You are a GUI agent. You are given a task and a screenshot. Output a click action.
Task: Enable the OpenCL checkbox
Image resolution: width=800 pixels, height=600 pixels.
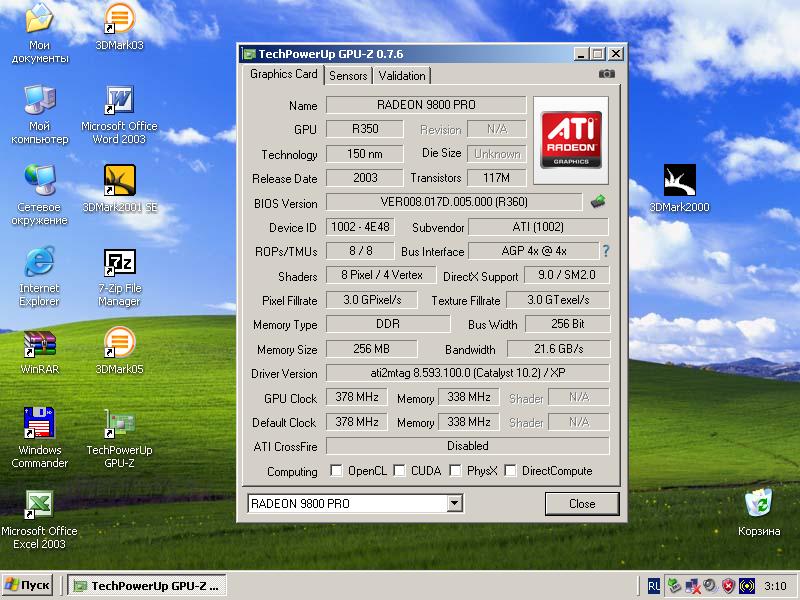(336, 470)
